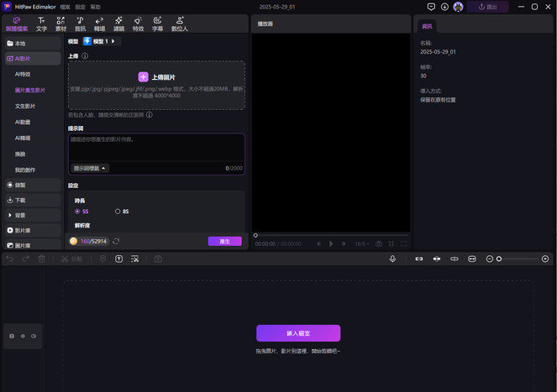Step forward one frame in player
This screenshot has width=557, height=392.
click(344, 243)
